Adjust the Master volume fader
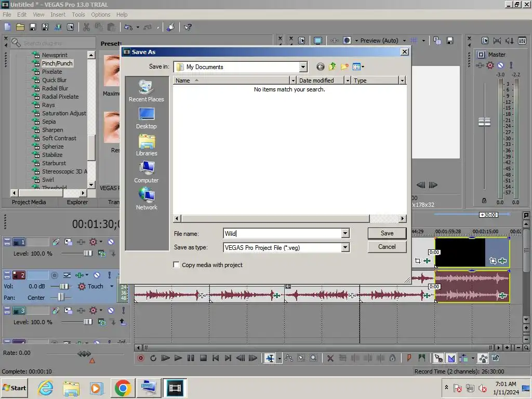Screen dimensions: 532x399 point(484,122)
